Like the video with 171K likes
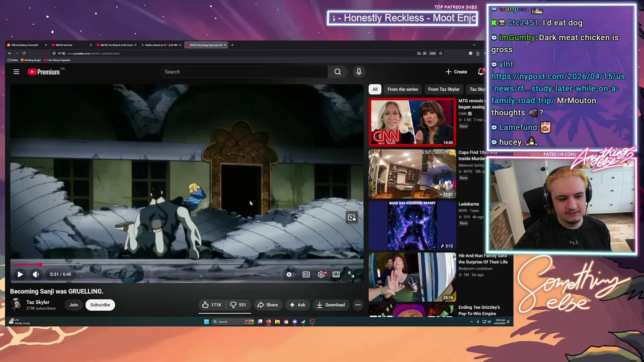The height and width of the screenshot is (362, 644). tap(212, 305)
